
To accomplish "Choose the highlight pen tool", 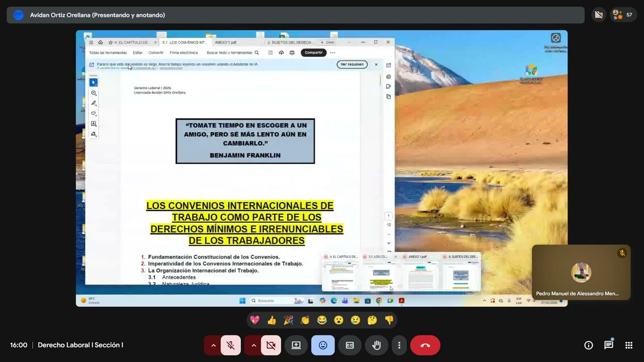I will (x=94, y=103).
